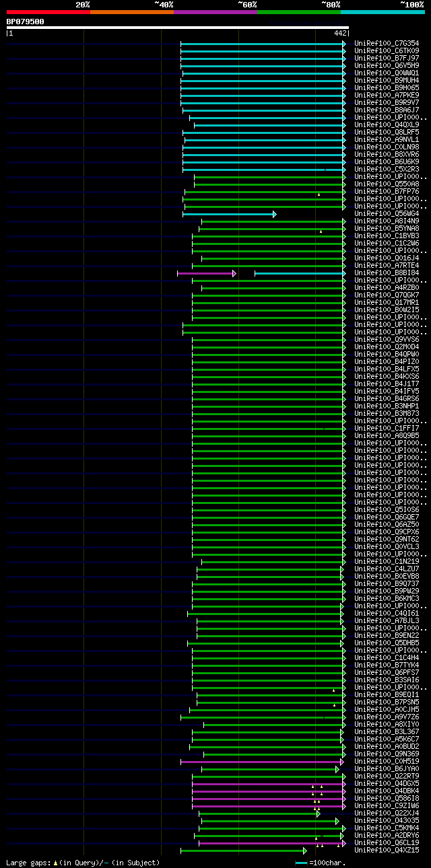Image resolution: width=431 pixels, height=868 pixels.
Task: Open hit UniRef100_B7FJ97
Action: click(387, 59)
